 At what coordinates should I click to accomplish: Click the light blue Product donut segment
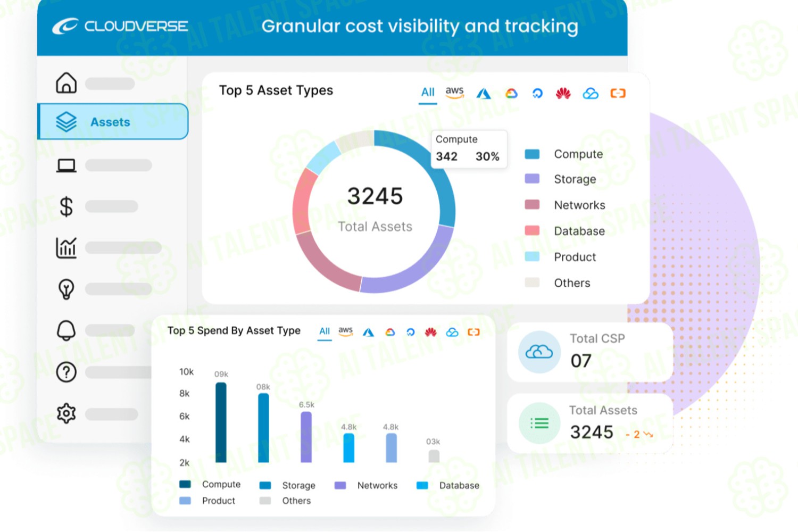coord(323,158)
